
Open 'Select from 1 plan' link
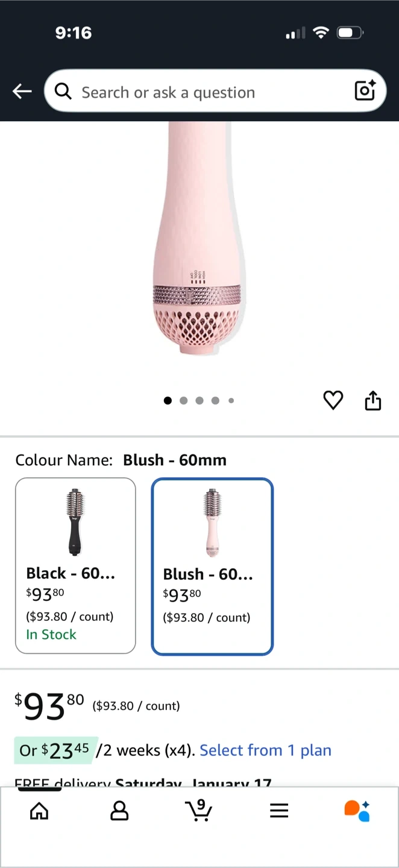(265, 750)
